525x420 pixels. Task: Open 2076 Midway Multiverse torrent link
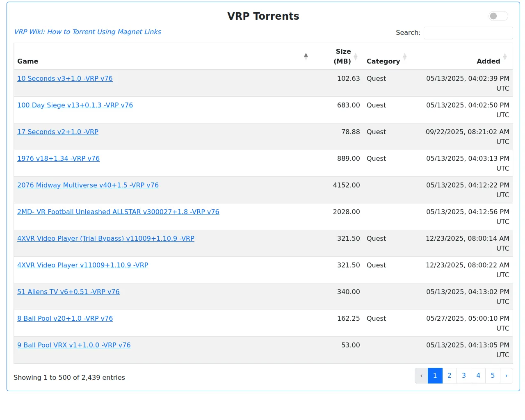(x=88, y=185)
